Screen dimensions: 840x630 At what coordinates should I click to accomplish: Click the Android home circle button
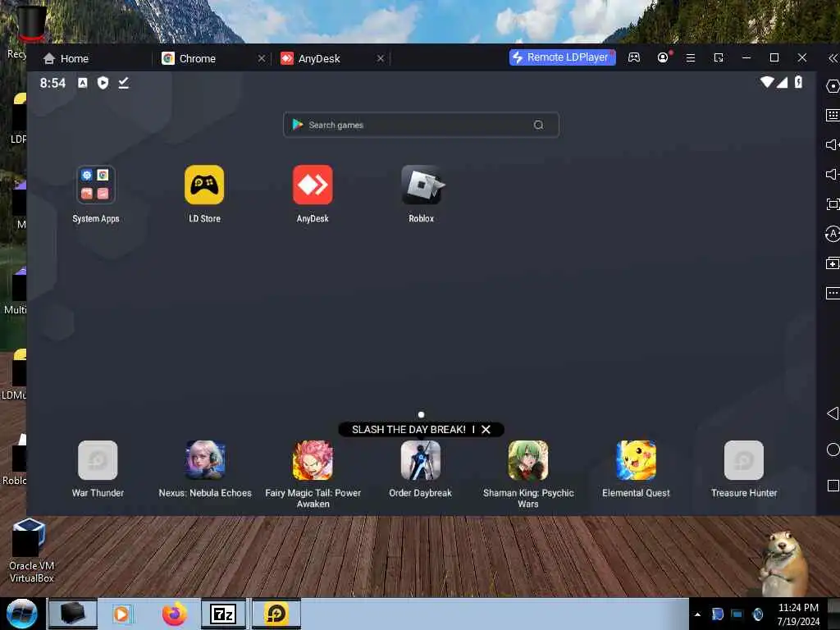coord(833,450)
